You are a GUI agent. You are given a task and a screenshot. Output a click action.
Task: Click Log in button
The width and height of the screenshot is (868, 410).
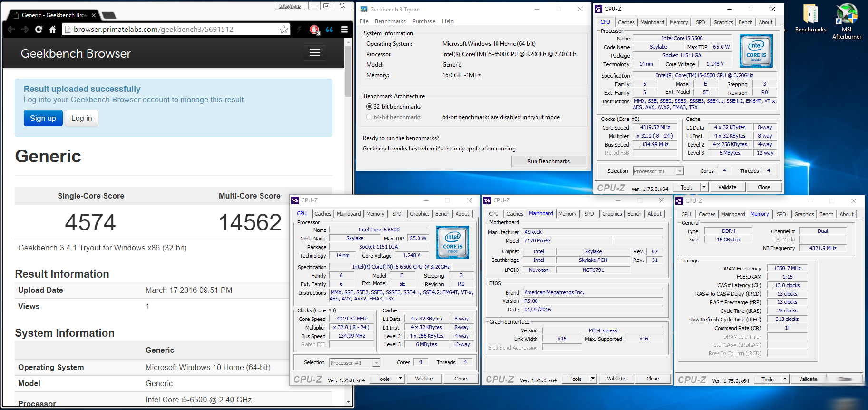tap(82, 118)
